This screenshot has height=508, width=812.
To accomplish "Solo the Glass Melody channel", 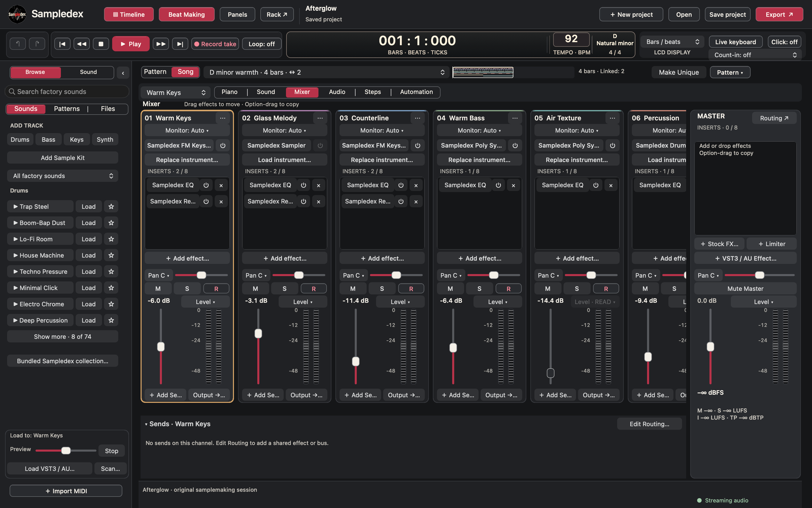I will (x=284, y=289).
